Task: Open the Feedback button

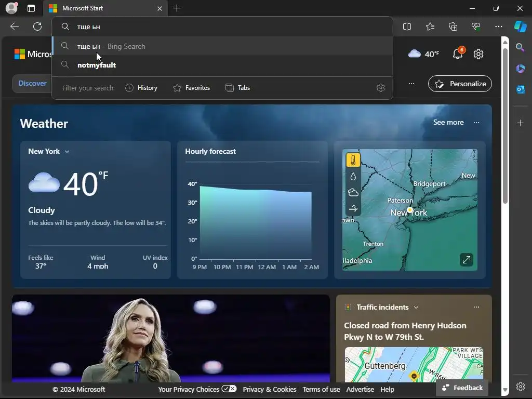Action: click(x=462, y=388)
